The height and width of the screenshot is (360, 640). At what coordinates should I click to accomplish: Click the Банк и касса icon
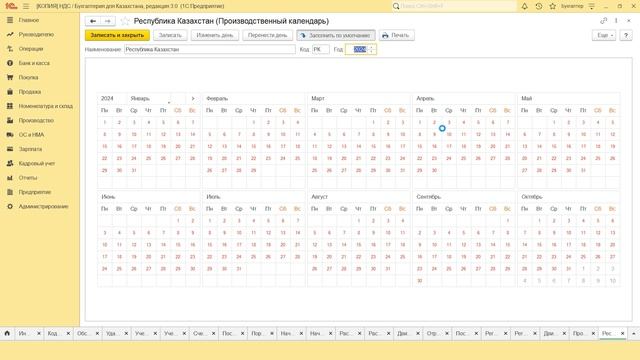(10, 63)
